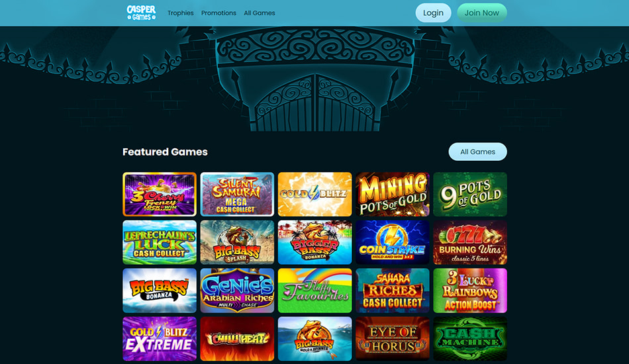629x364 pixels.
Task: Select the Gold Blitz Extreme tile
Action: point(160,339)
